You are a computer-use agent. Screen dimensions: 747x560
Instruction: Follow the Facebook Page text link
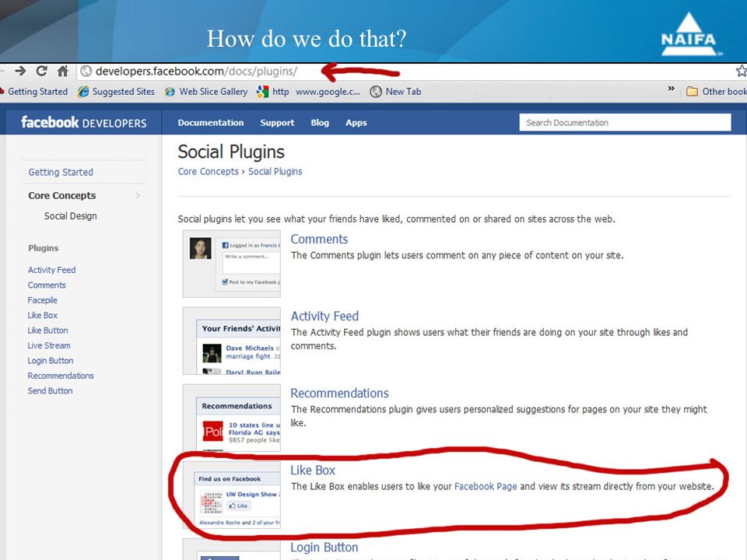(x=486, y=487)
